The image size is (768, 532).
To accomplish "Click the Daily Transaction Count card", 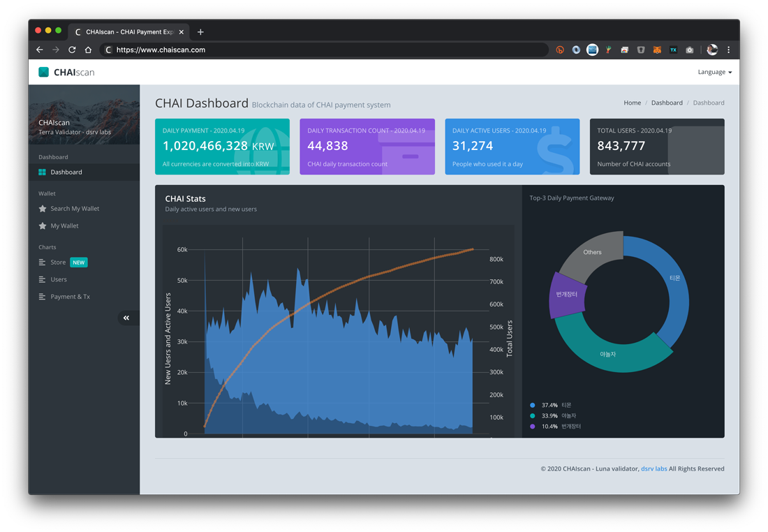I will (x=367, y=147).
